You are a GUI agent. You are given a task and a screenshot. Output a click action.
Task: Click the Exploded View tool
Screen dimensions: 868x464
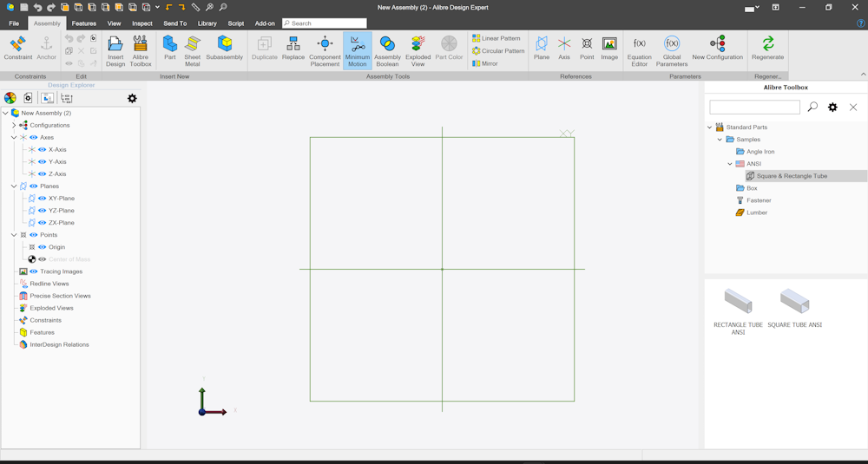(418, 51)
